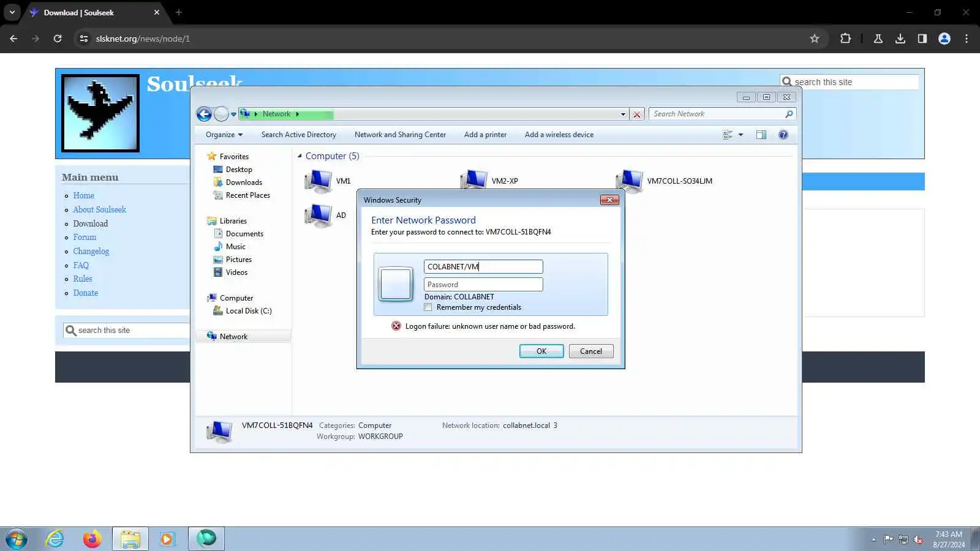
Task: Collapse the Computer (5) group
Action: (300, 156)
